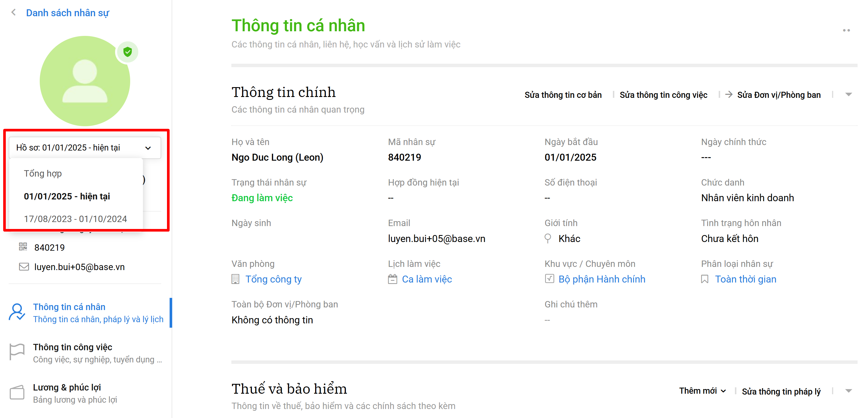Image resolution: width=868 pixels, height=418 pixels.
Task: Click the back arrow beside Danh sách nhân sự
Action: click(13, 13)
